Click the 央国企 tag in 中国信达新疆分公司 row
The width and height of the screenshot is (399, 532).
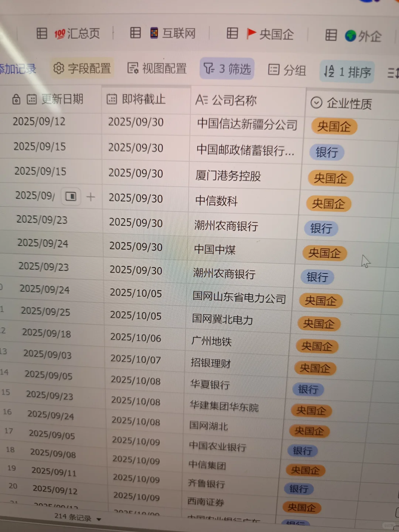click(334, 127)
